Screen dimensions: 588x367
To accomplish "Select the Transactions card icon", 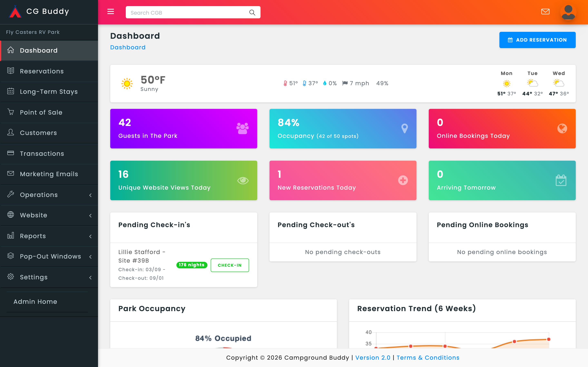I will pyautogui.click(x=11, y=153).
